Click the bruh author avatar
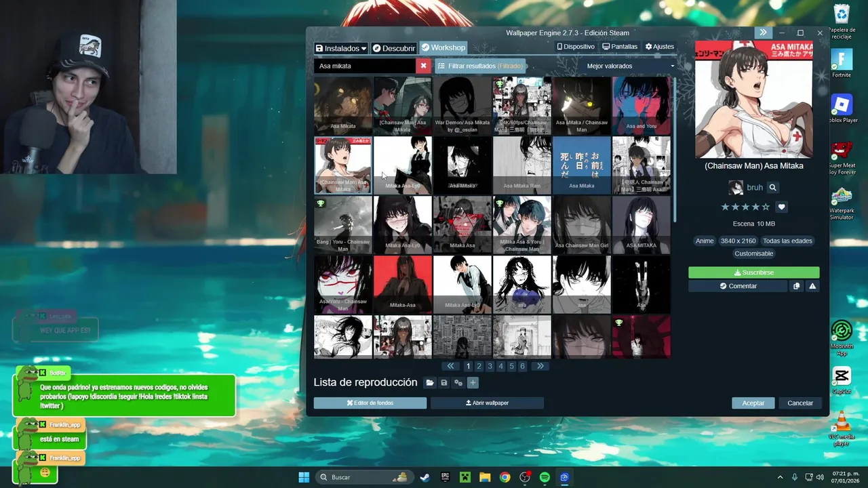Screen dimensions: 868x488 (736, 188)
